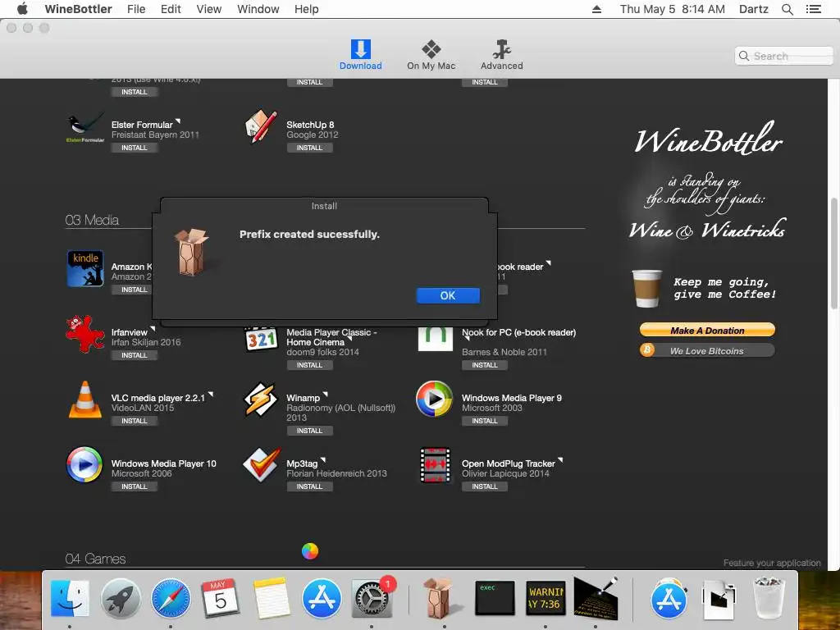Open the Apple menu

tap(22, 8)
